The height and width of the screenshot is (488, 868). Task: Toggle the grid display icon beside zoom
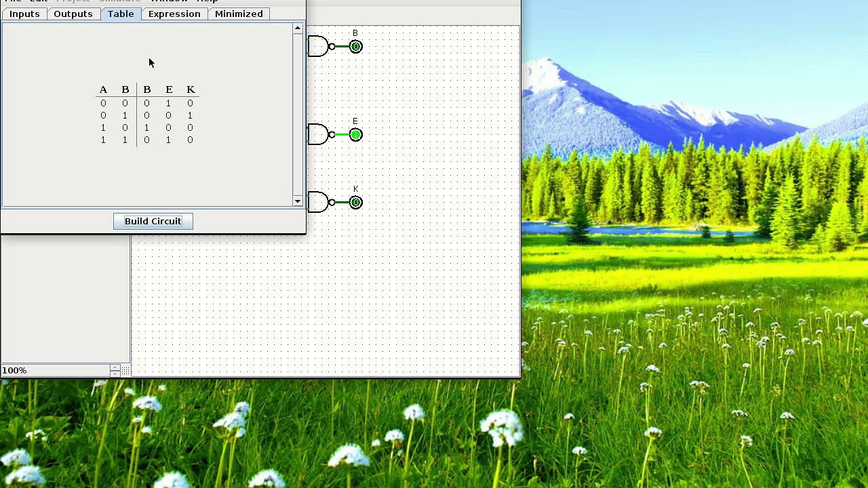coord(126,371)
